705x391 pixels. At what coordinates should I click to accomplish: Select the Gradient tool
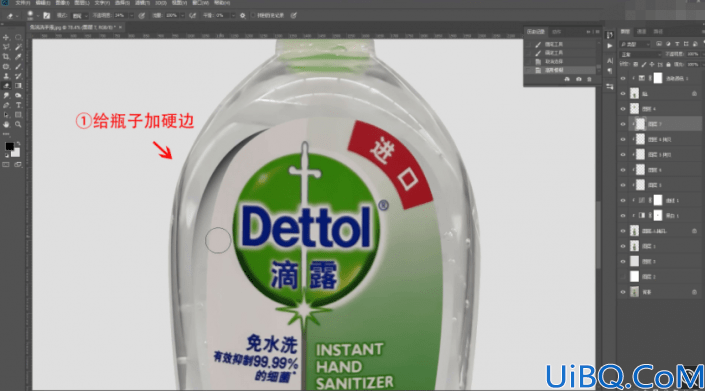(18, 85)
